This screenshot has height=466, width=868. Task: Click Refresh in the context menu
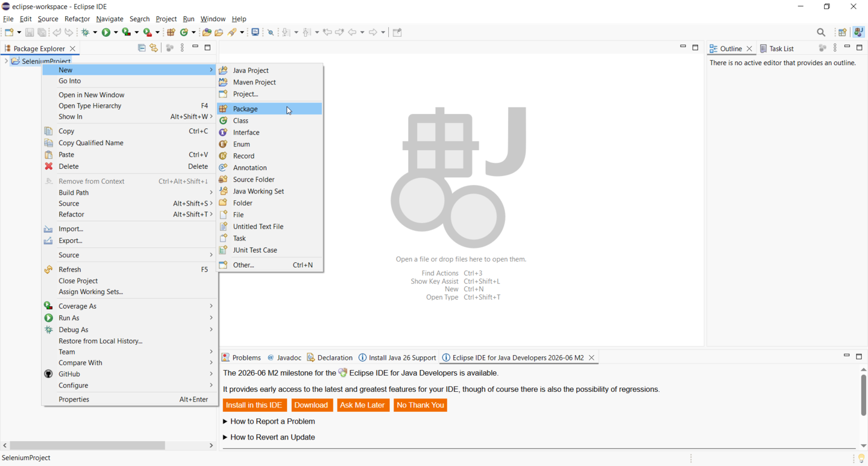click(x=130, y=269)
